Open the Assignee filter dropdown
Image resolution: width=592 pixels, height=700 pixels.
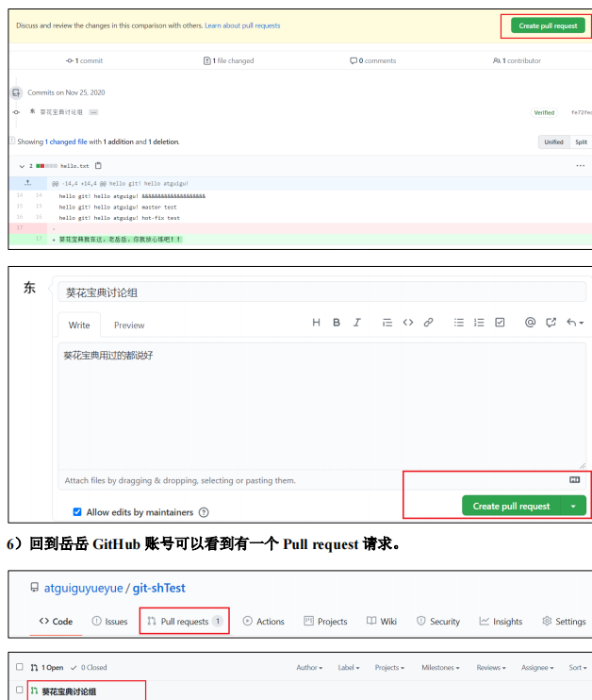pyautogui.click(x=537, y=667)
